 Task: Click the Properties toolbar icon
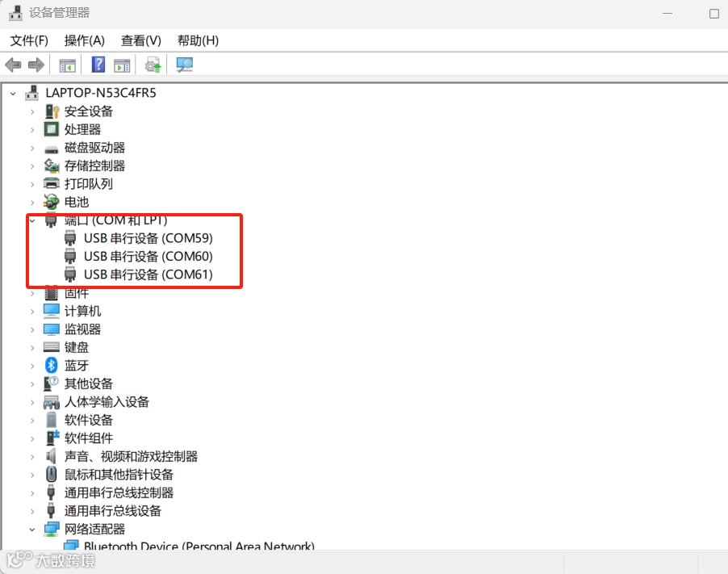pyautogui.click(x=122, y=65)
